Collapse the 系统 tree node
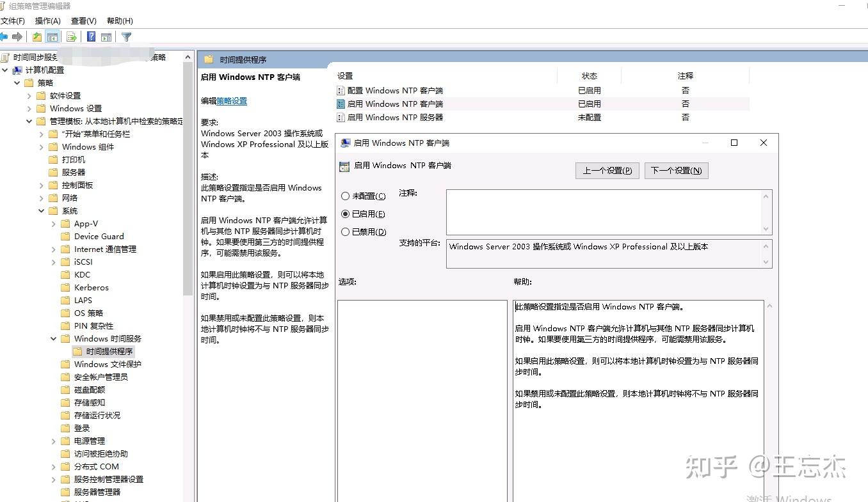This screenshot has height=502, width=868. (42, 211)
